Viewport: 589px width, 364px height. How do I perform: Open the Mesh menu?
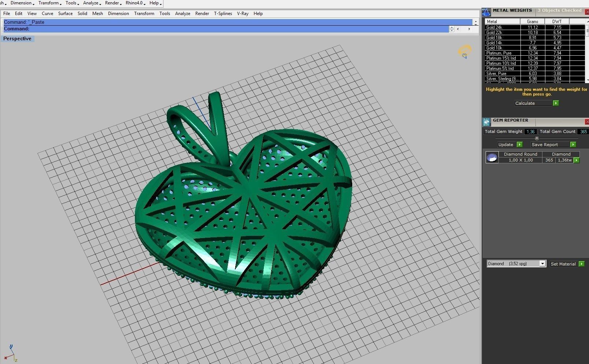(97, 14)
